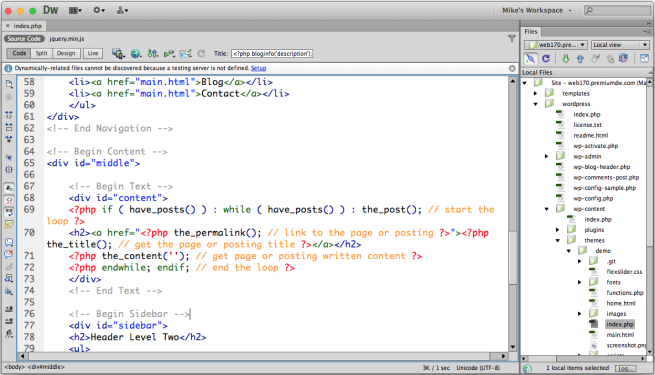Click the Move or Convert CSS icon
This screenshot has height=375, width=655.
(x=9, y=291)
